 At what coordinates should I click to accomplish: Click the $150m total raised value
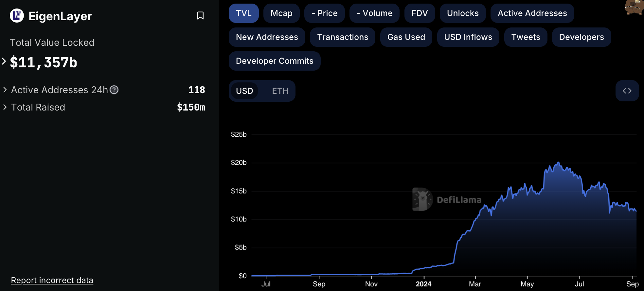(191, 107)
